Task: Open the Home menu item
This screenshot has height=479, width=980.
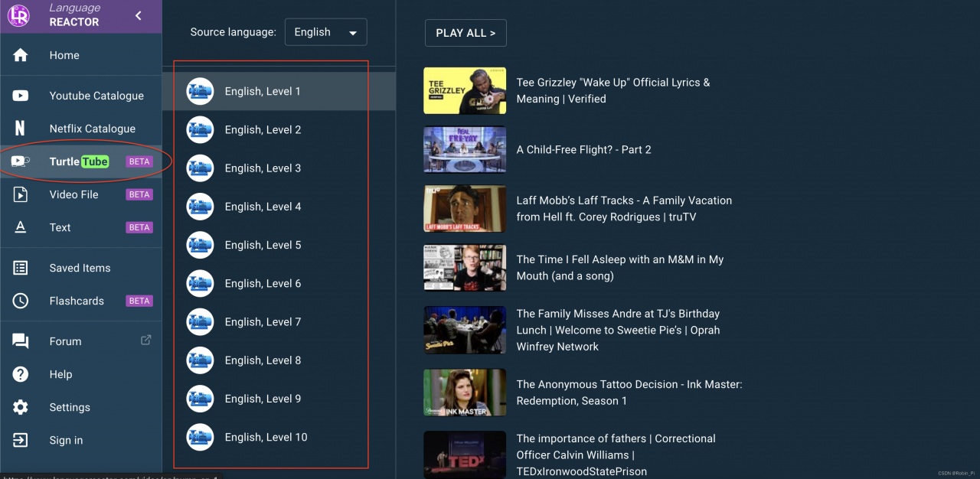Action: (x=64, y=55)
